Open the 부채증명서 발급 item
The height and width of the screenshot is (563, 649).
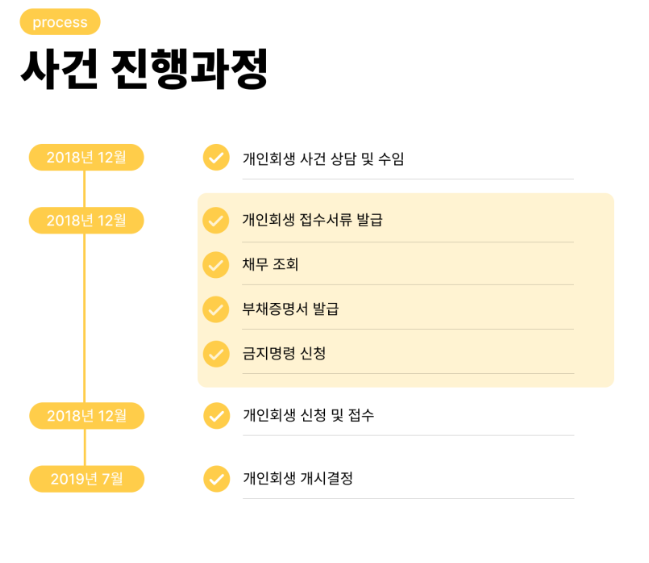click(291, 309)
